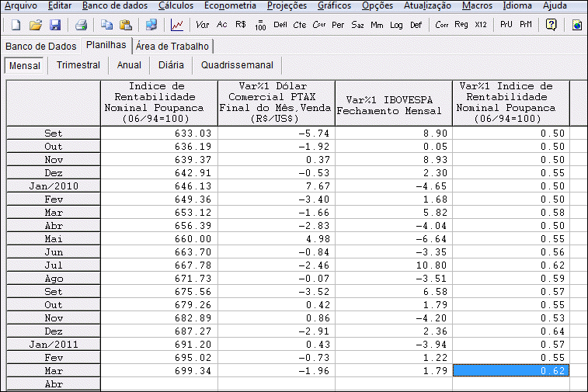Switch to the Diária tab
This screenshot has height=392, width=588.
pos(171,65)
